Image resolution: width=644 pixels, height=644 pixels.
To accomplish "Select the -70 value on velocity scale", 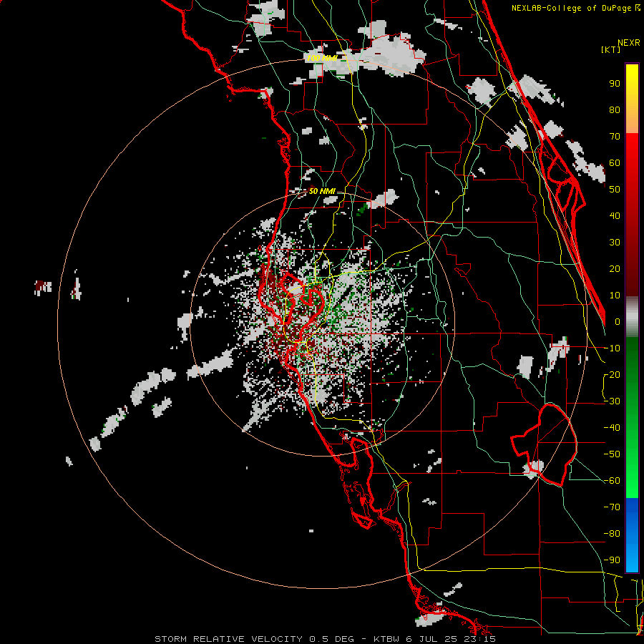I will (x=612, y=507).
